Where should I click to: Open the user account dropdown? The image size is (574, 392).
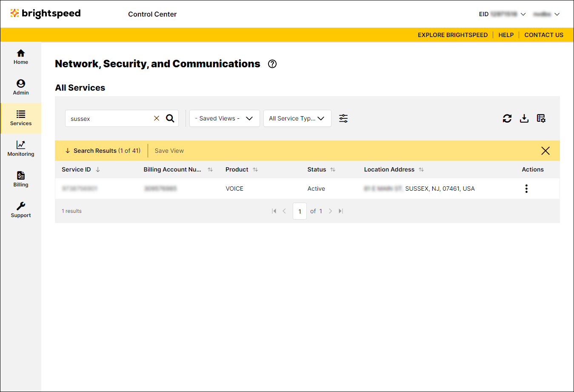[x=546, y=14]
